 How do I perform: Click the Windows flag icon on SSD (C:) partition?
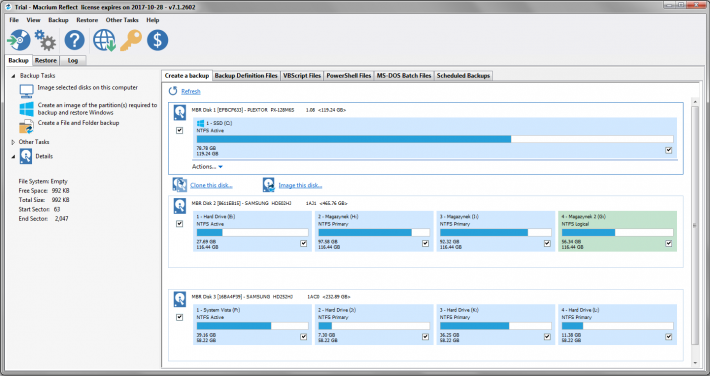coord(201,123)
